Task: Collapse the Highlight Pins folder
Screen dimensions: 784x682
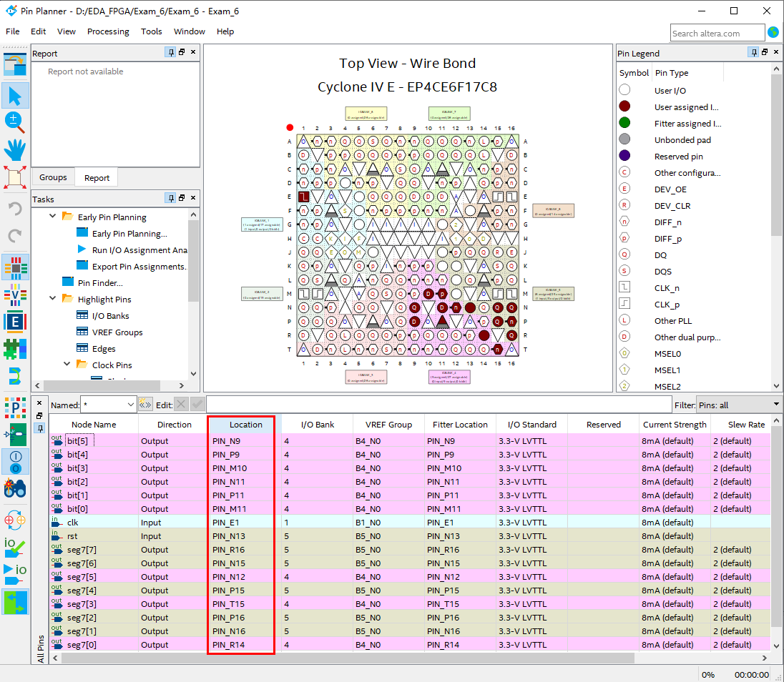Action: coord(52,298)
